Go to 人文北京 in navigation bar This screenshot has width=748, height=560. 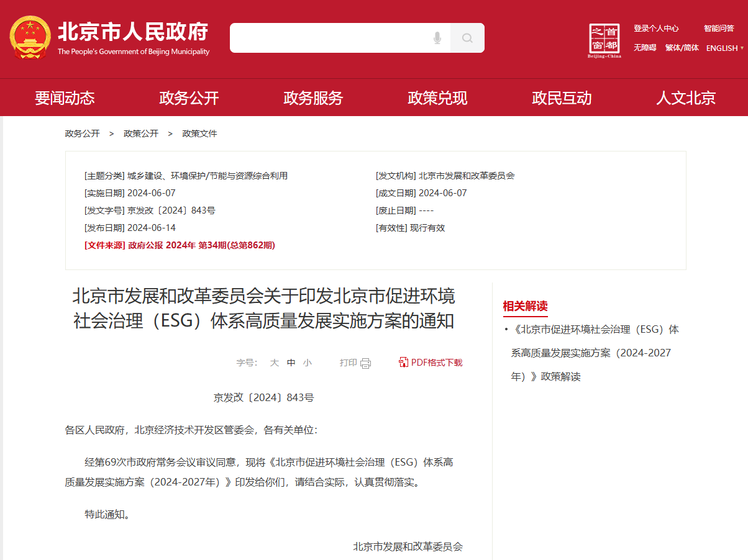pos(686,98)
